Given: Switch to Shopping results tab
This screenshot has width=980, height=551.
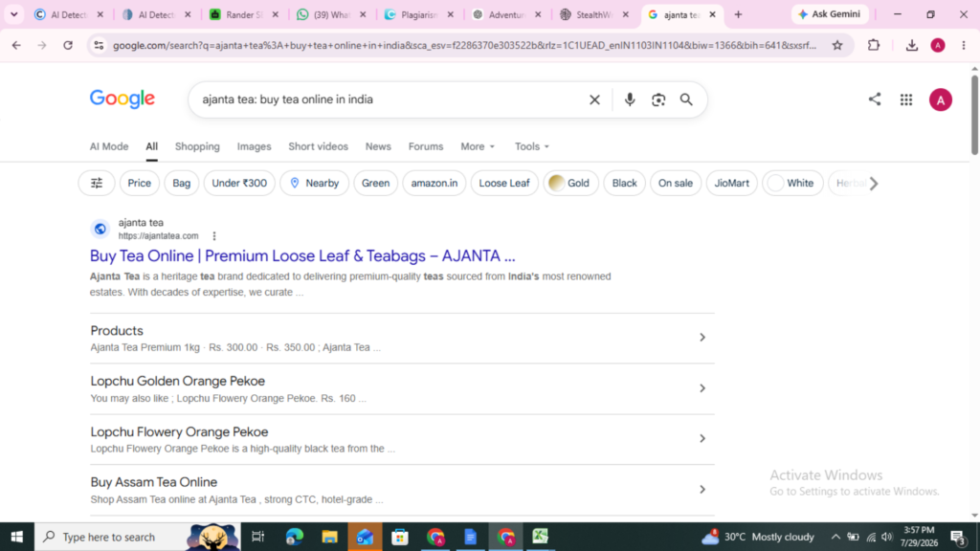Looking at the screenshot, I should point(197,146).
